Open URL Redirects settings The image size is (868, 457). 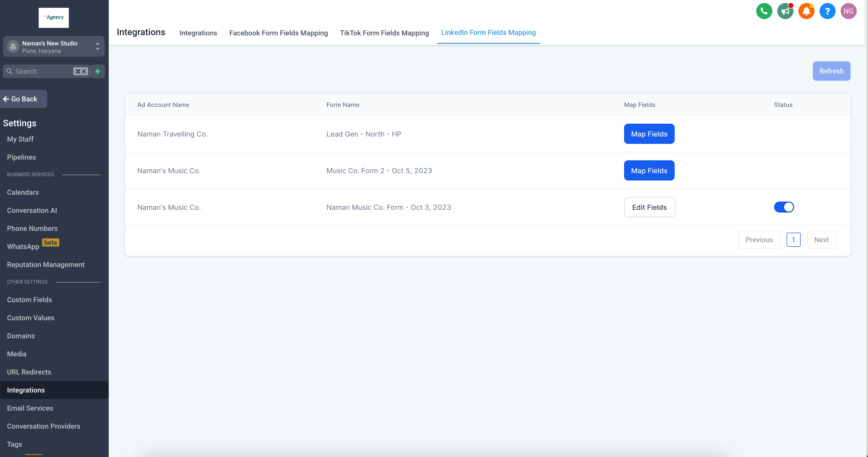[29, 372]
